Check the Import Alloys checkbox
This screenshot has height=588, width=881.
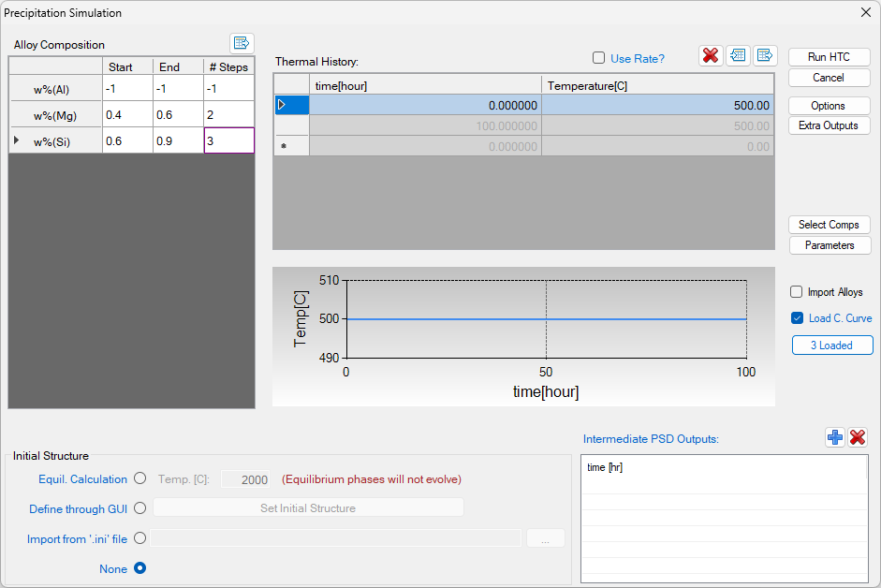[x=797, y=292]
